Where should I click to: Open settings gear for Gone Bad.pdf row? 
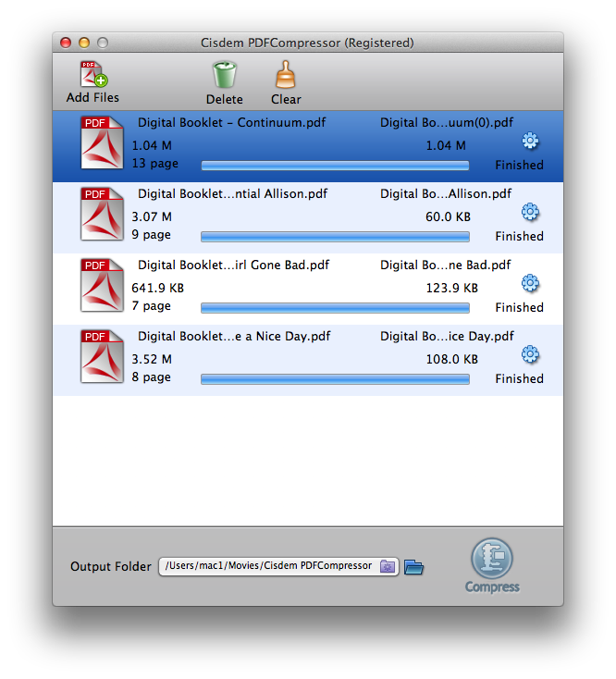530,283
